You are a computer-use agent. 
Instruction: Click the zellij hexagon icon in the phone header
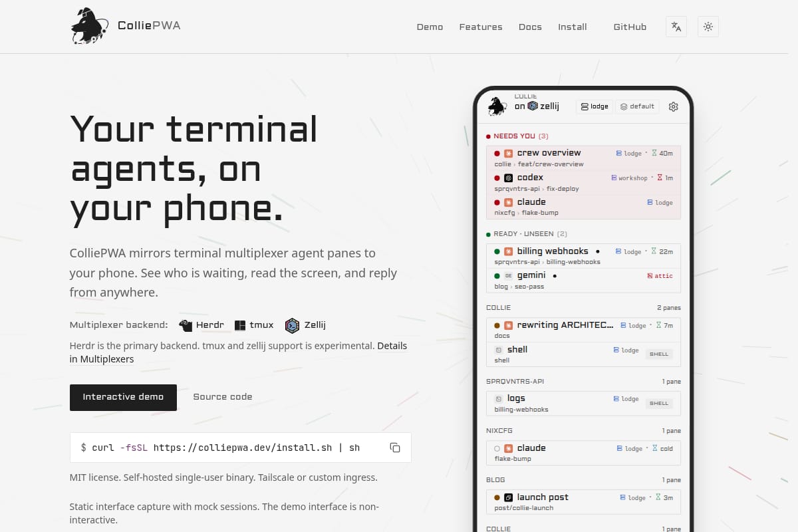click(x=533, y=106)
